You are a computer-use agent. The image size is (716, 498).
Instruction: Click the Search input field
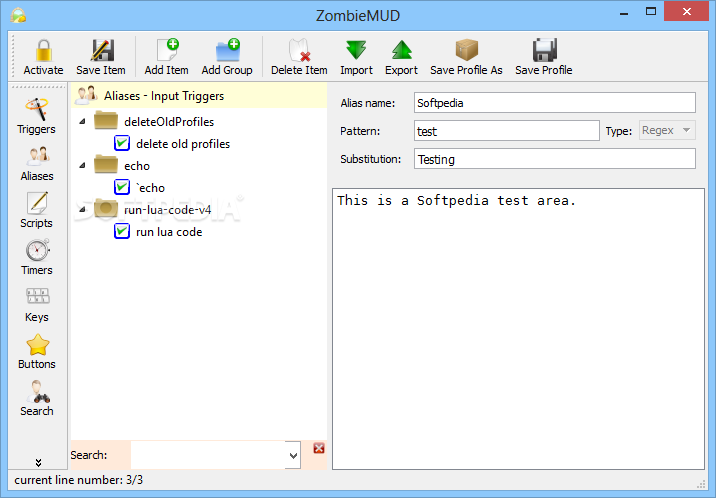[x=208, y=455]
